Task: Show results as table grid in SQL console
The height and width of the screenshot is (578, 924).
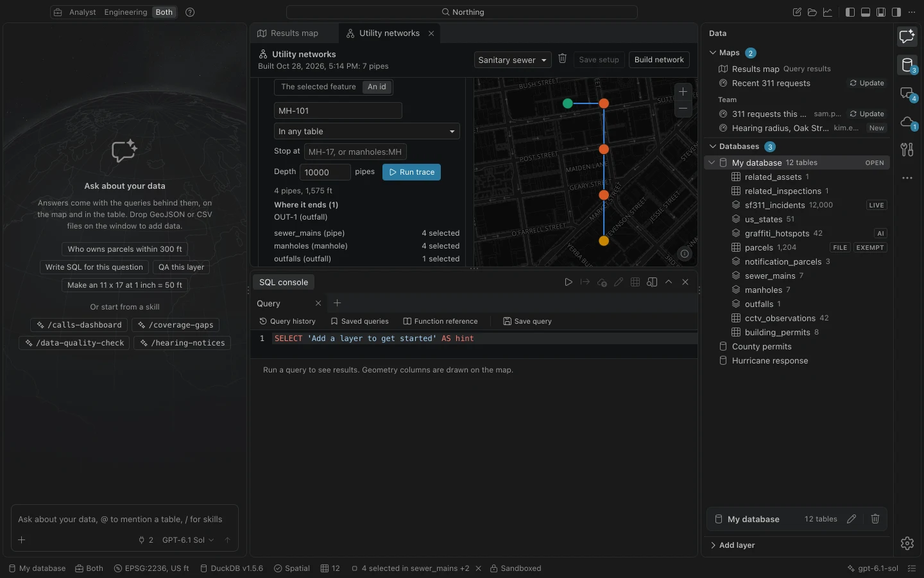Action: point(635,282)
